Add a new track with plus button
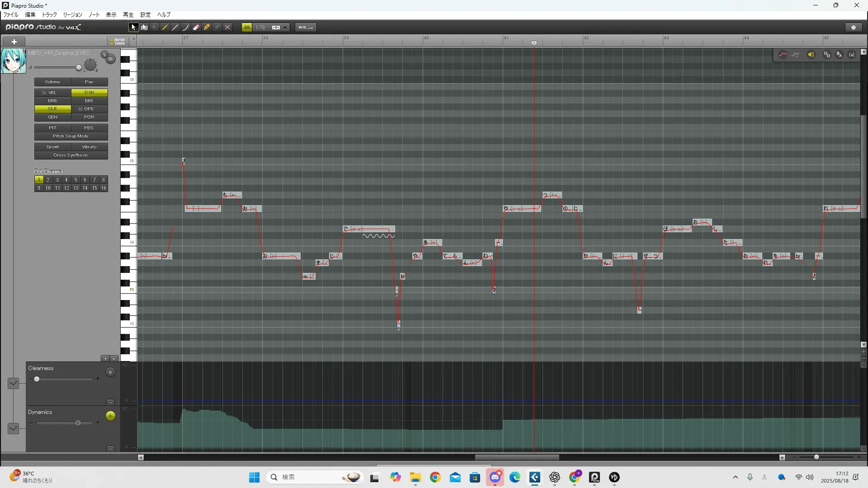868x488 pixels. [x=14, y=42]
